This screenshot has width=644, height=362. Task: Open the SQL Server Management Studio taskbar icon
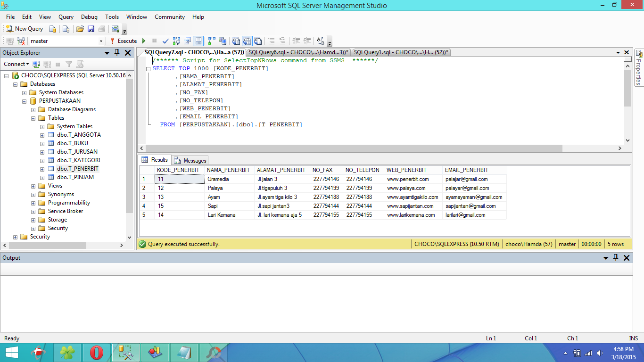[x=125, y=352]
